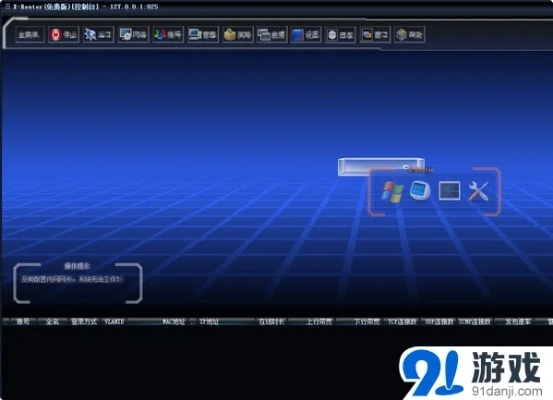Open the traffic graph screen icon

coord(449,191)
